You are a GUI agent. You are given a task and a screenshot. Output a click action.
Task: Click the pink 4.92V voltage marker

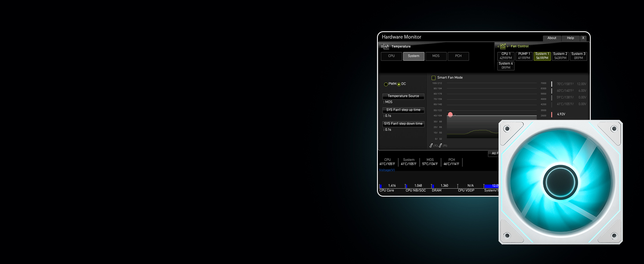(552, 114)
